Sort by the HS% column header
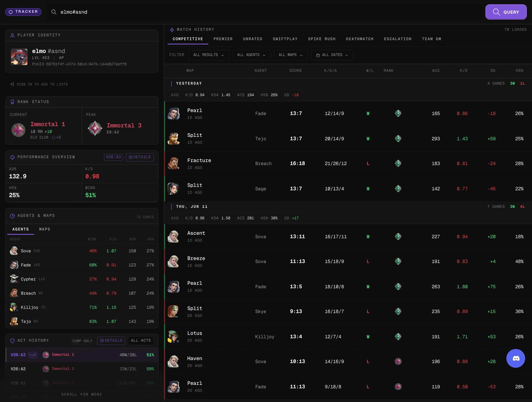 pos(519,71)
